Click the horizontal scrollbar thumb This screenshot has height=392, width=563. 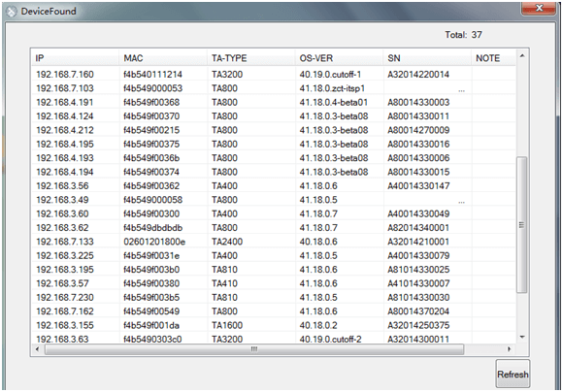click(x=254, y=349)
